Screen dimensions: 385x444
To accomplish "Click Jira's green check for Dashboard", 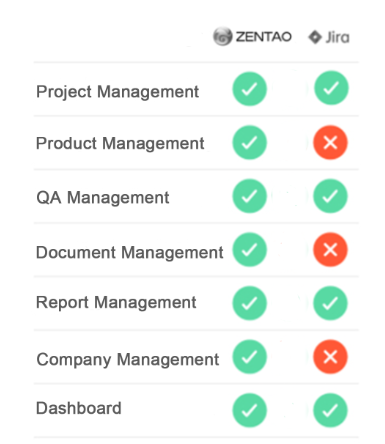I will (330, 410).
